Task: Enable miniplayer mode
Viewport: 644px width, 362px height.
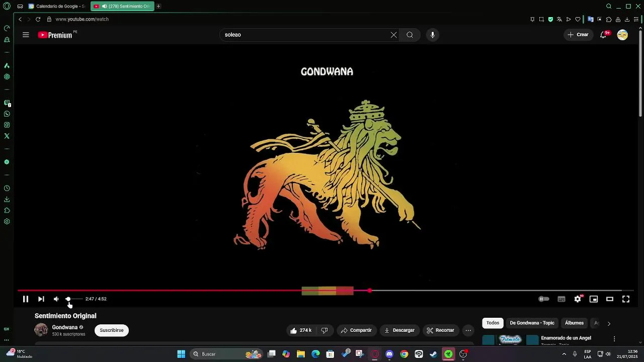Action: 594,299
